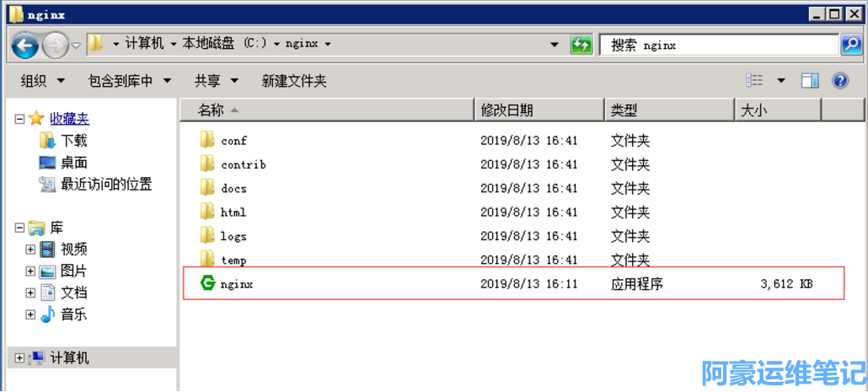Click the green nginx application icon
868x392 pixels.
[207, 284]
